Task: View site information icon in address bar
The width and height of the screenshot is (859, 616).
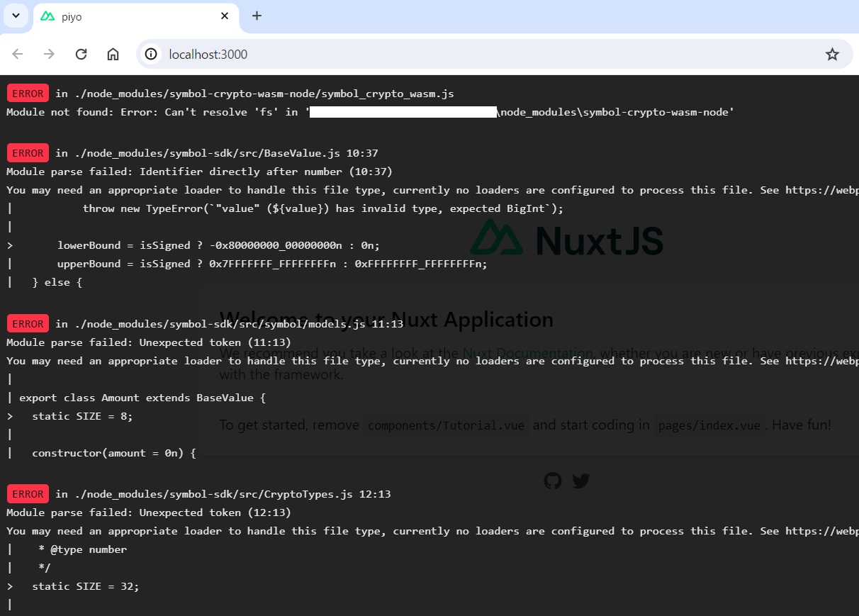Action: (150, 54)
